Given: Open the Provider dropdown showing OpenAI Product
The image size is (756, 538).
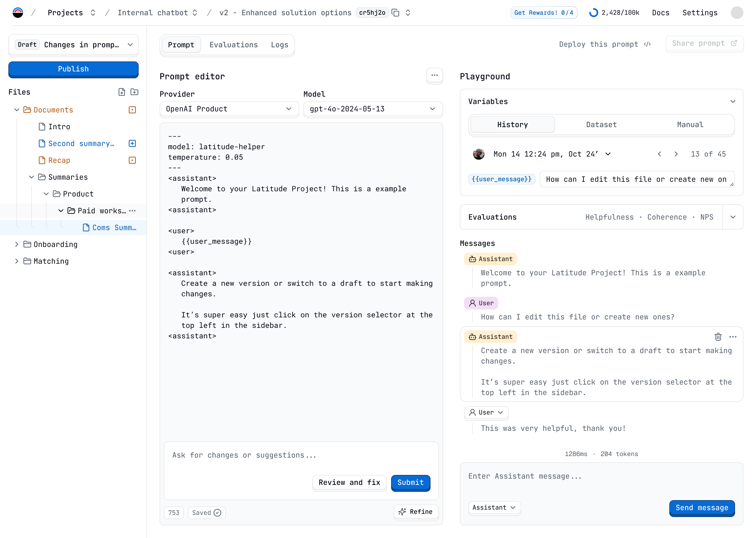Looking at the screenshot, I should 229,109.
